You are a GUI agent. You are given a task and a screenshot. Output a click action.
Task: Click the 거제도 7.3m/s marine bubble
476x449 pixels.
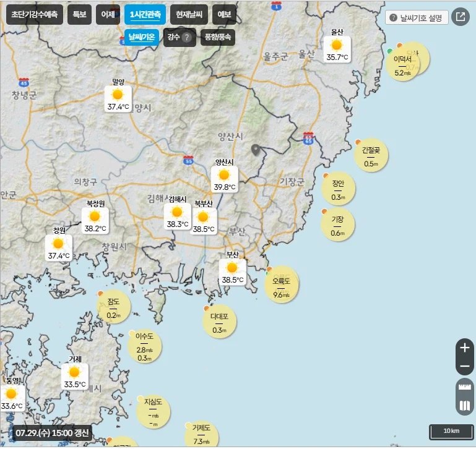point(201,435)
